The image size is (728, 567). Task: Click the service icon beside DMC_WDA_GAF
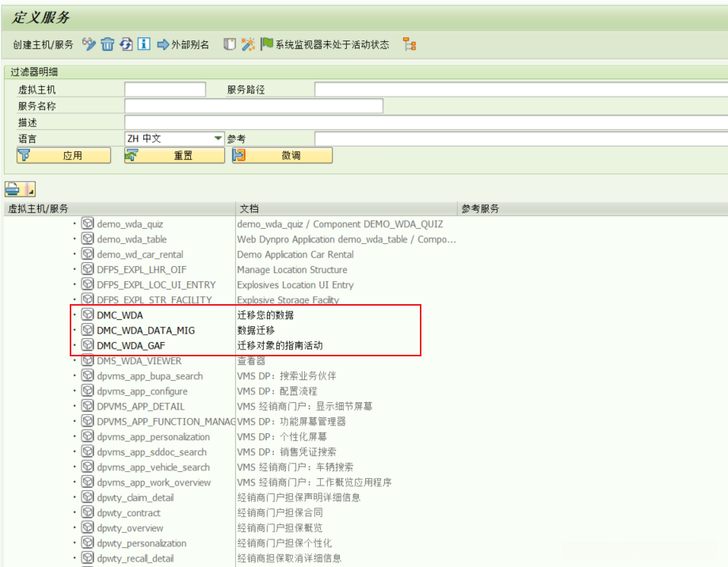pyautogui.click(x=87, y=345)
